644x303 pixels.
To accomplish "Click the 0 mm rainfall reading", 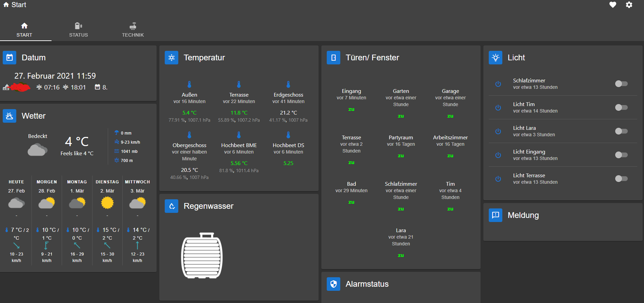I will tap(126, 133).
